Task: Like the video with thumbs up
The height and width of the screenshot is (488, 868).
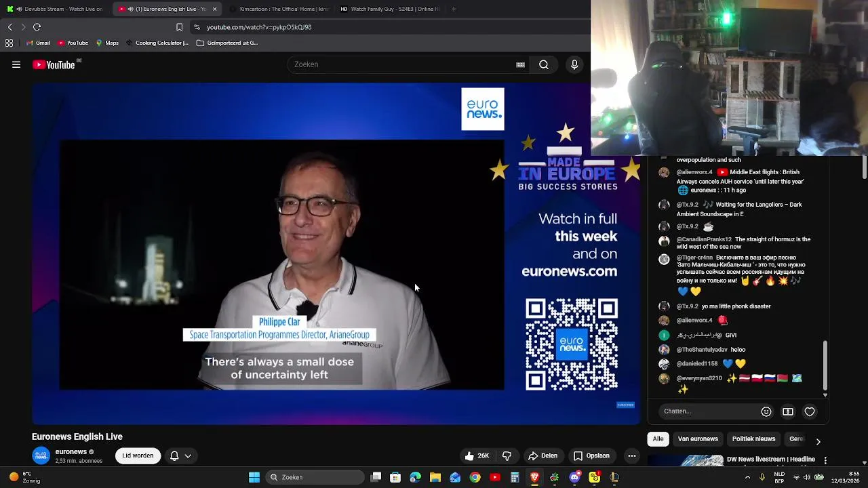Action: [x=477, y=455]
